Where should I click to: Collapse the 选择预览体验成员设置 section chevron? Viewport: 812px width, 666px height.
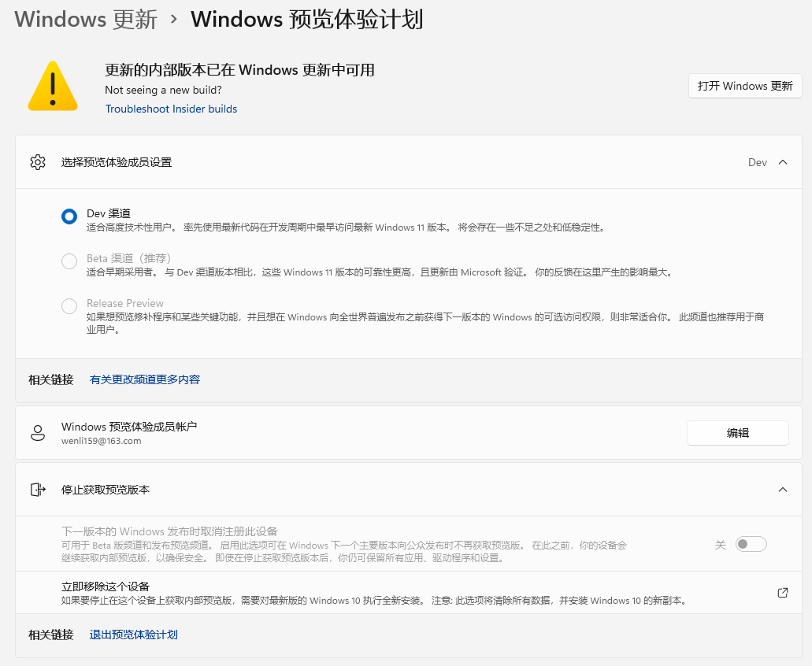(783, 162)
